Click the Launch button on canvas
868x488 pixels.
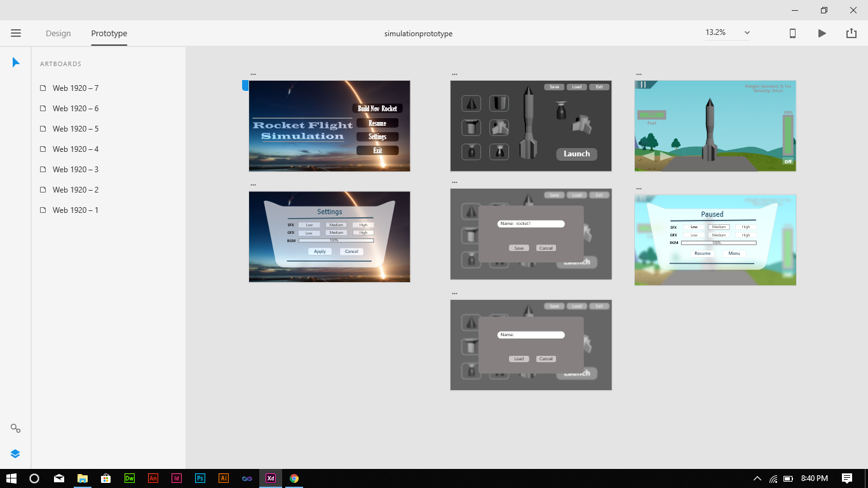[x=576, y=154]
